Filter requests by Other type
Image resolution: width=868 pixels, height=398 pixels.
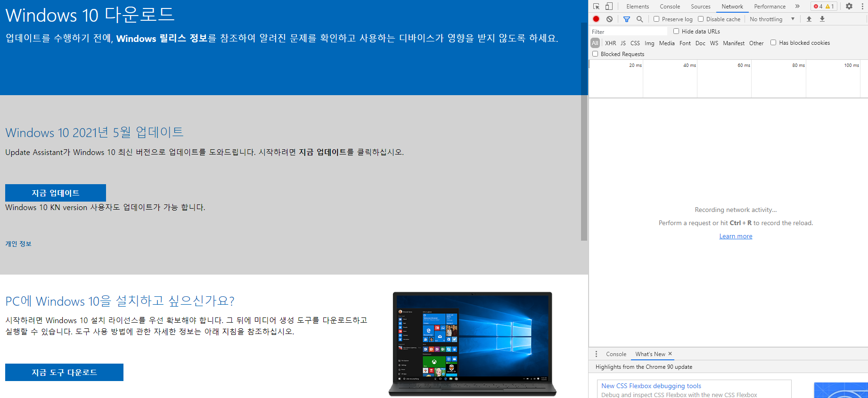pos(756,43)
